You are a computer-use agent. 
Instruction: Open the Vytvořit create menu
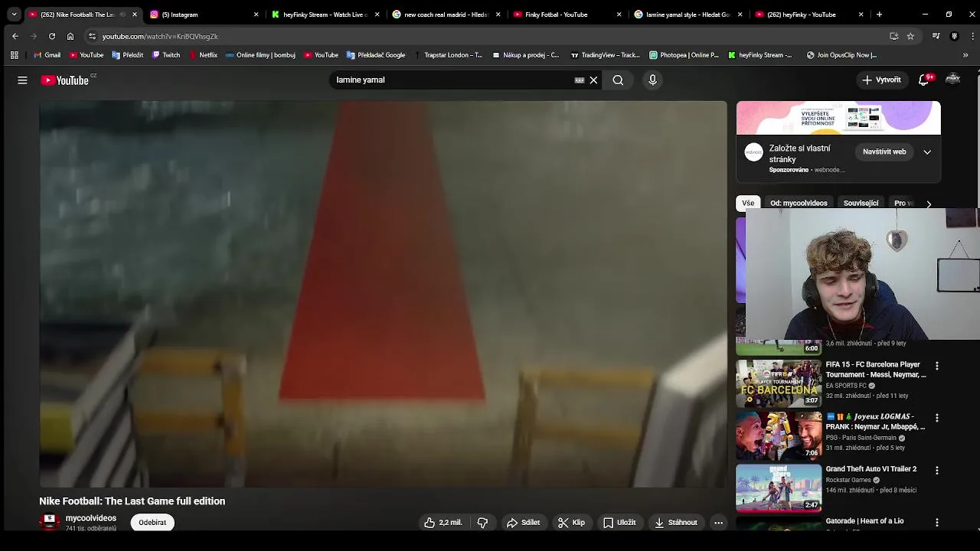(x=881, y=80)
